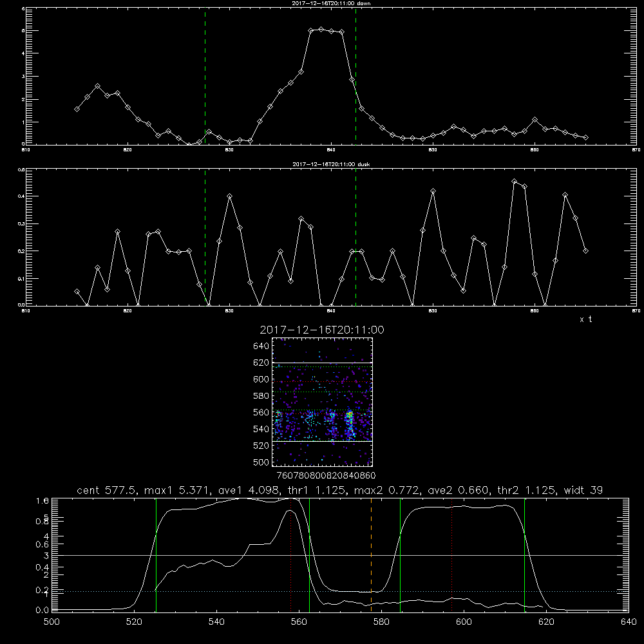The image size is (644, 644).
Task: Click the 'max2 0.772' statistic text
Action: 386,490
